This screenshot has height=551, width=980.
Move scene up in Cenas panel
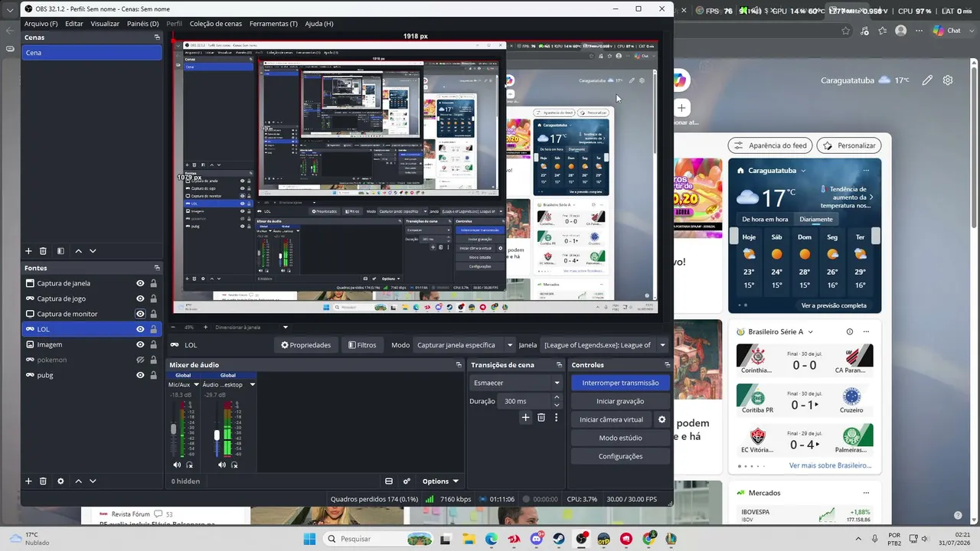(79, 251)
